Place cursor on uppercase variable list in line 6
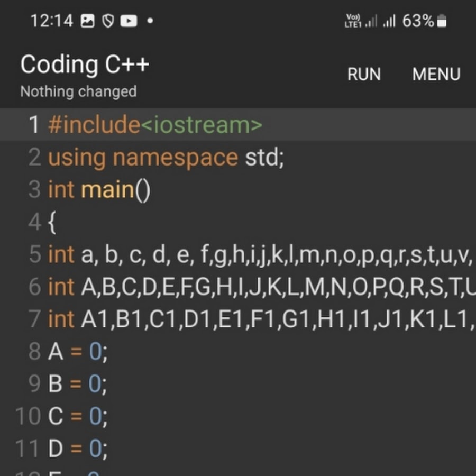476x476 pixels. click(278, 287)
